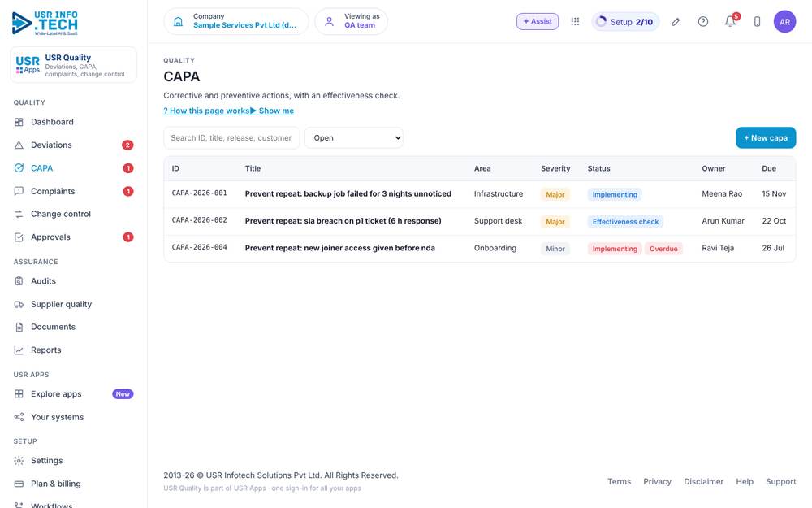Open the Workflows sidebar item
Screen dimensions: 812x508
pyautogui.click(x=74, y=505)
